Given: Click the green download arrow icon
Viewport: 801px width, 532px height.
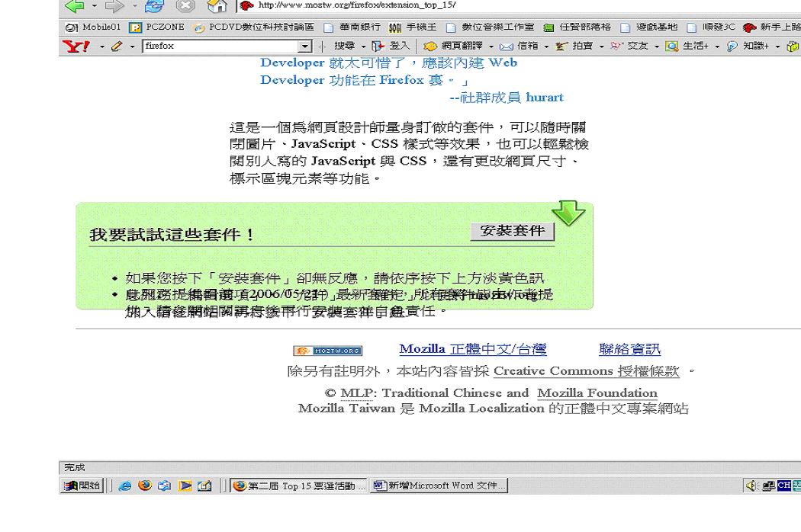Looking at the screenshot, I should [x=568, y=213].
